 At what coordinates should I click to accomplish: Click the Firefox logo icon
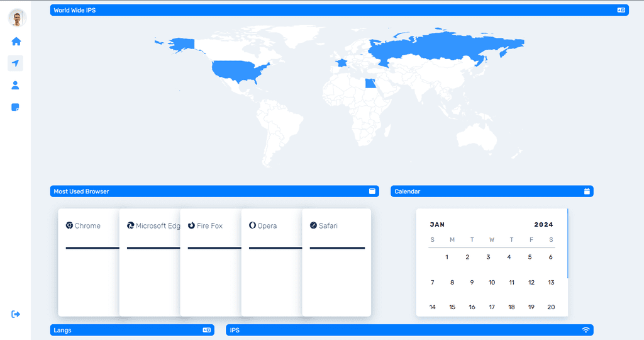coord(191,225)
